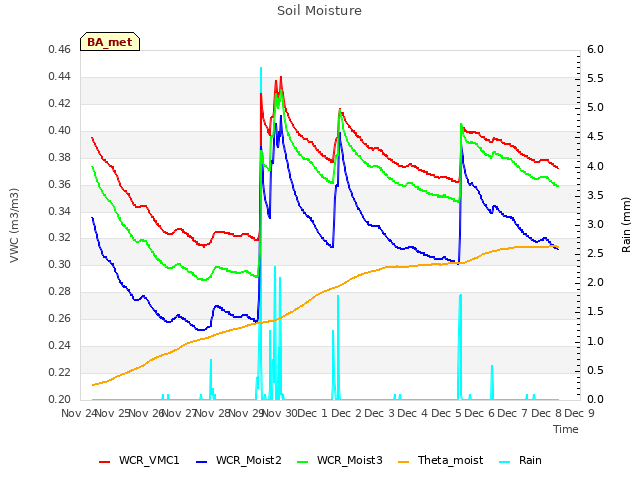The width and height of the screenshot is (640, 480).
Task: Click the 0.30 left axis tick
Action: [60, 264]
